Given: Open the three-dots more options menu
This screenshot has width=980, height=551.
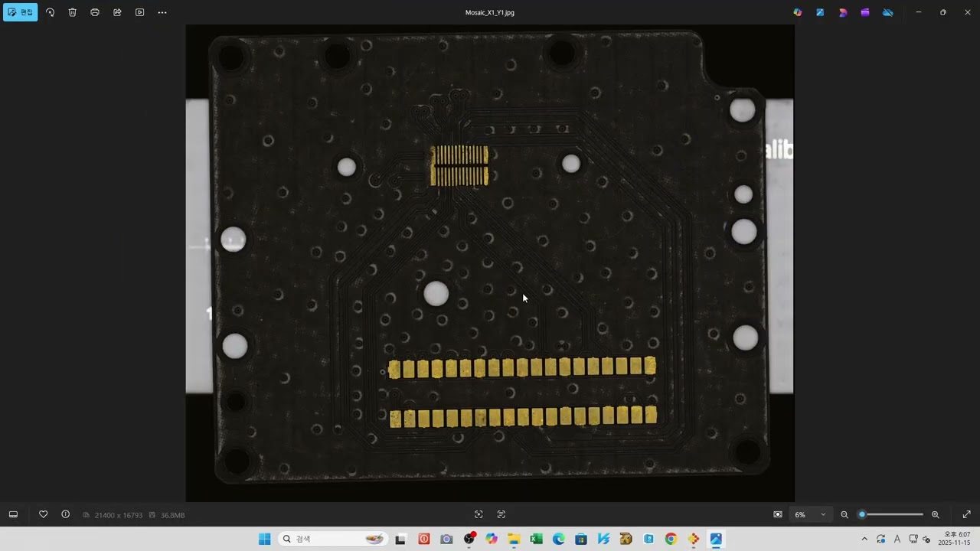Looking at the screenshot, I should click(x=162, y=12).
